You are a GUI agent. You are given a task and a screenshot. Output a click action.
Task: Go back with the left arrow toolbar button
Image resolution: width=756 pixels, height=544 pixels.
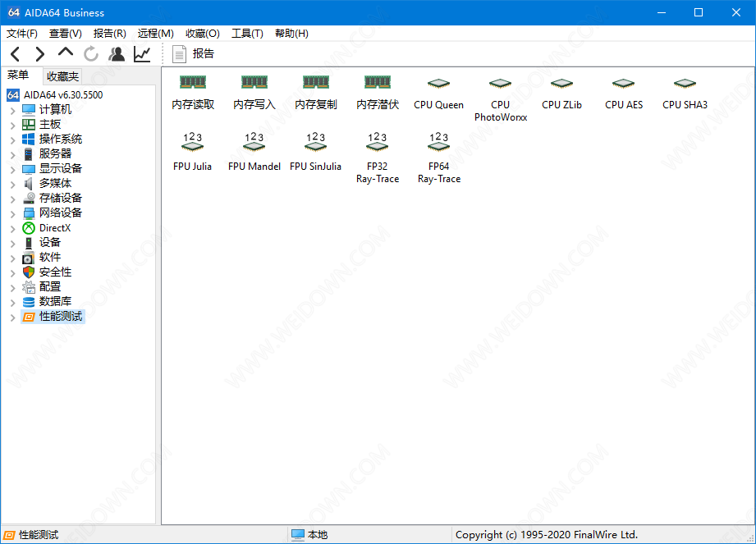tap(16, 54)
